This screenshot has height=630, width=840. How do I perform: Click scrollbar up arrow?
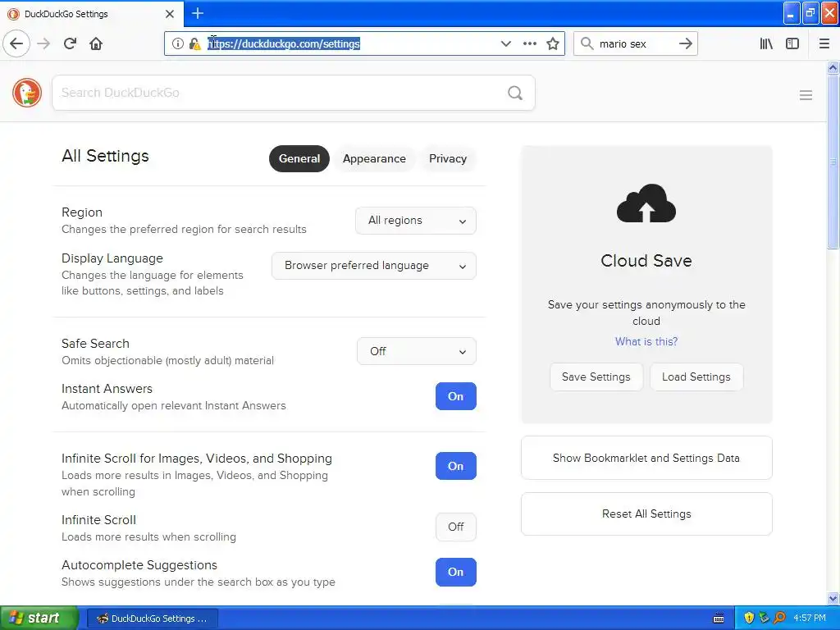(x=833, y=67)
